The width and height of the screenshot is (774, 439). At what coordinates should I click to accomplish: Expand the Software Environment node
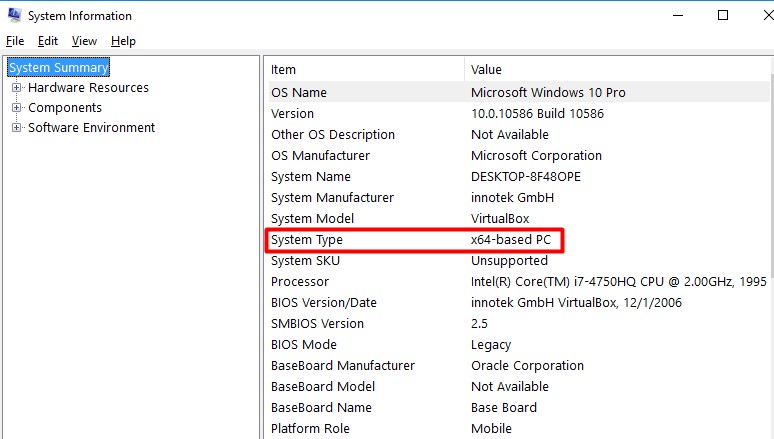tap(16, 128)
